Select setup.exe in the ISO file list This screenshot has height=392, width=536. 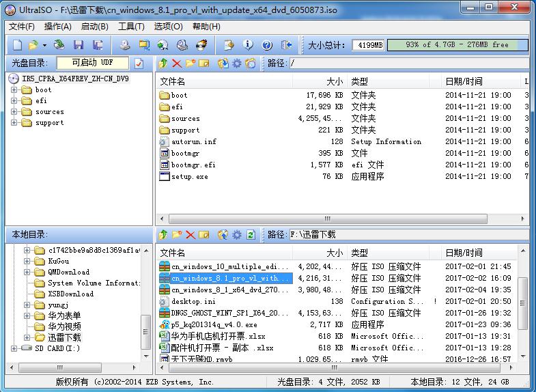190,177
